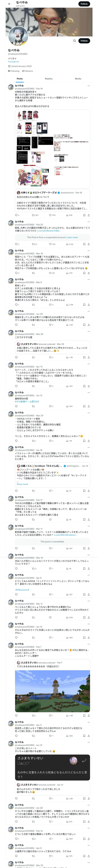Open the more options menu on Feb 19 post
This screenshot has width=98, height=868.
(89, 86)
